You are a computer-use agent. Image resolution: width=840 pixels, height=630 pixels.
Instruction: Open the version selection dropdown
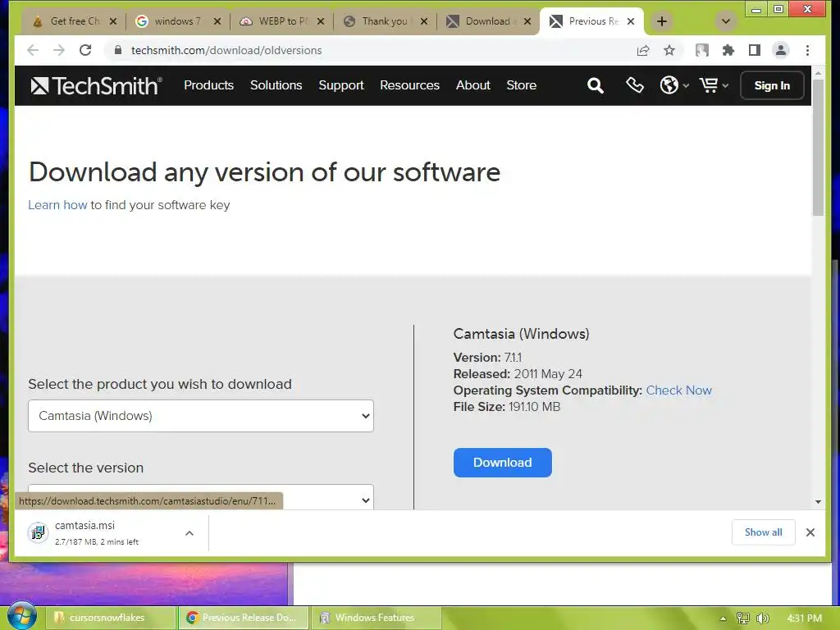(x=201, y=497)
